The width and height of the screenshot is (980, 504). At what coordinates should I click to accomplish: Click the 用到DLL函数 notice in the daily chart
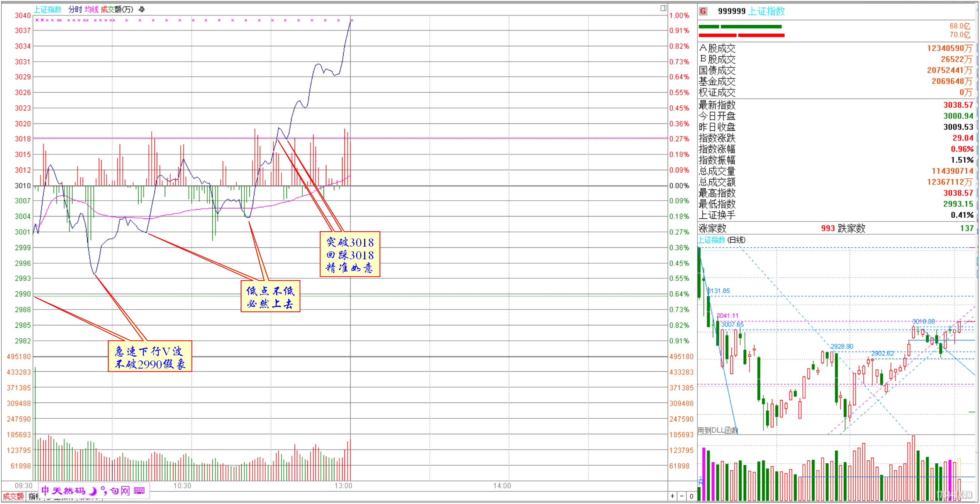pyautogui.click(x=718, y=430)
